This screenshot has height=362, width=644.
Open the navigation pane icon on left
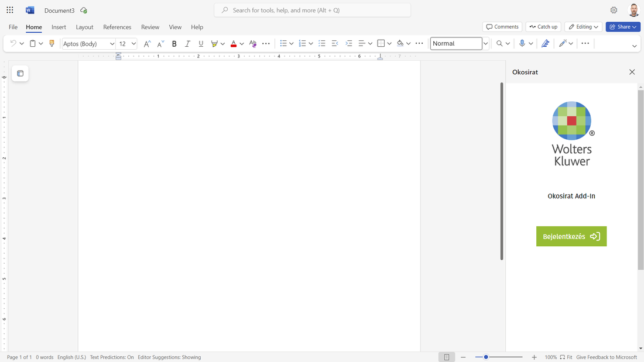click(20, 73)
